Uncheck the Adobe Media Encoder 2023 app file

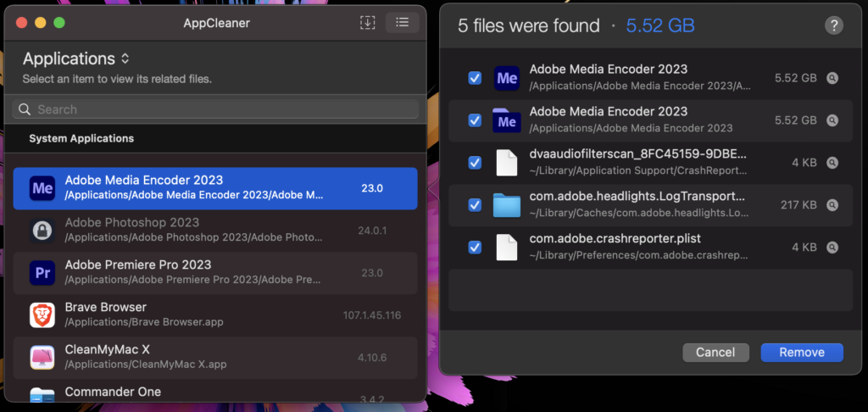point(475,78)
